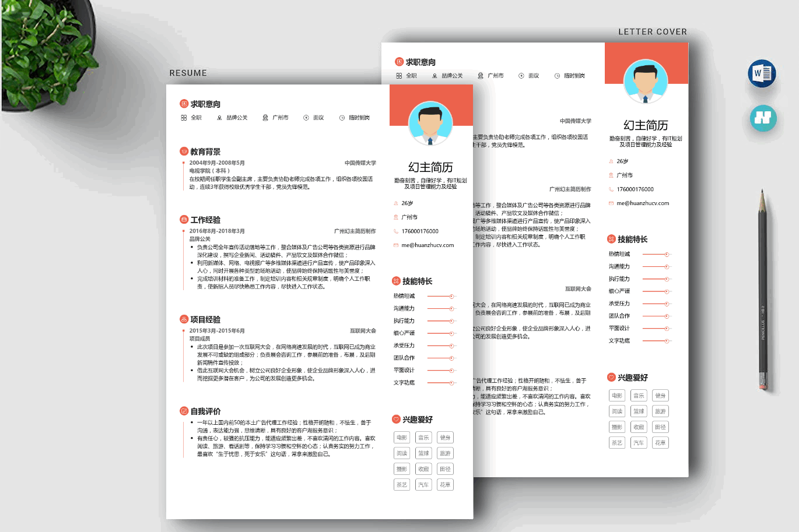The image size is (799, 532).
Task: Click the teal round icon below Word
Action: pos(763,118)
